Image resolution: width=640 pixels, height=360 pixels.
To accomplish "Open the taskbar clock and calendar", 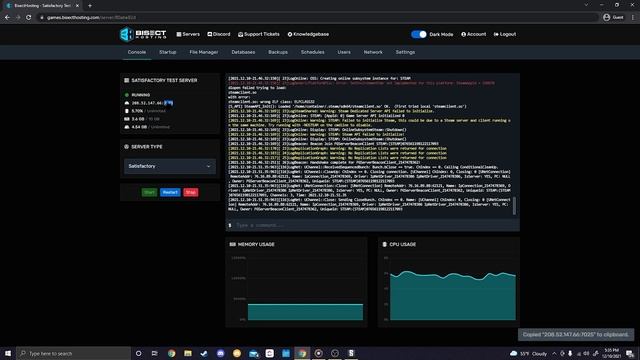I will pos(611,353).
